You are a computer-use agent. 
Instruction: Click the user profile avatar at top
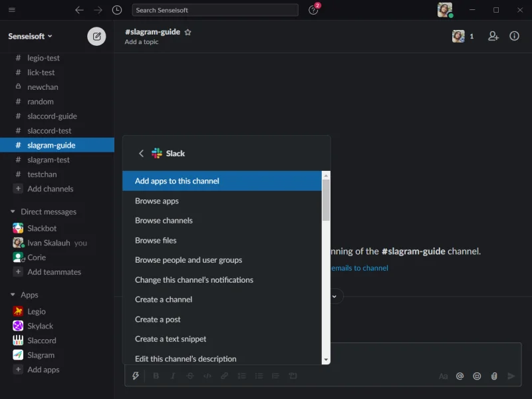[445, 10]
